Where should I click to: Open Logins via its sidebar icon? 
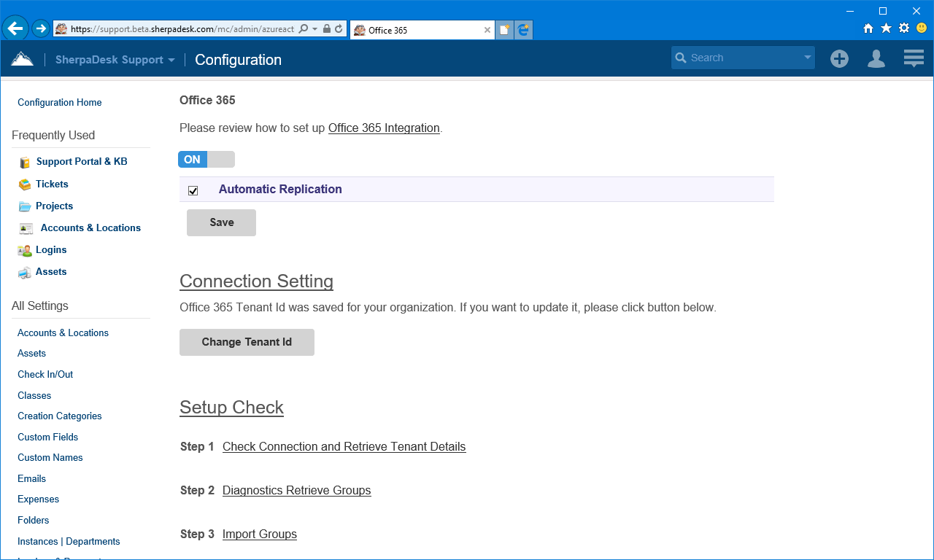click(x=24, y=249)
